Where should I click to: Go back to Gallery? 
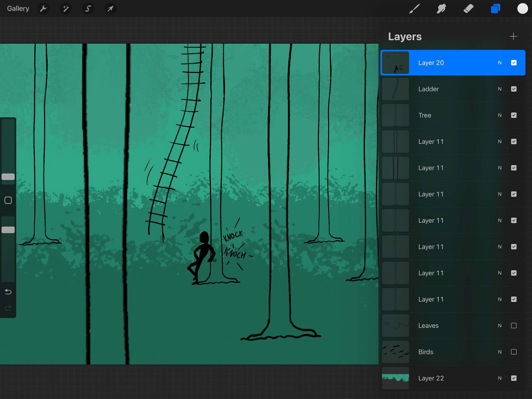(18, 9)
